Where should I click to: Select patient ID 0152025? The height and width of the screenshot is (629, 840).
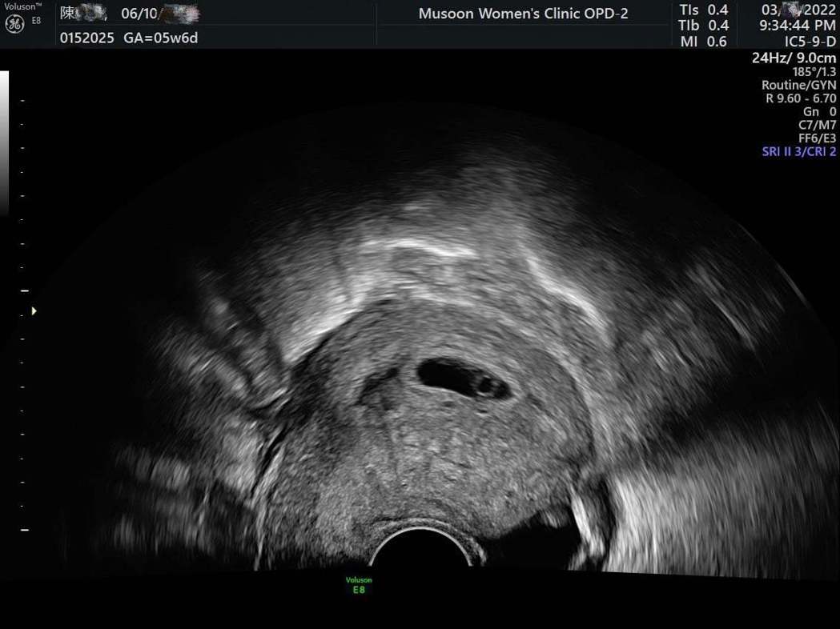click(87, 38)
